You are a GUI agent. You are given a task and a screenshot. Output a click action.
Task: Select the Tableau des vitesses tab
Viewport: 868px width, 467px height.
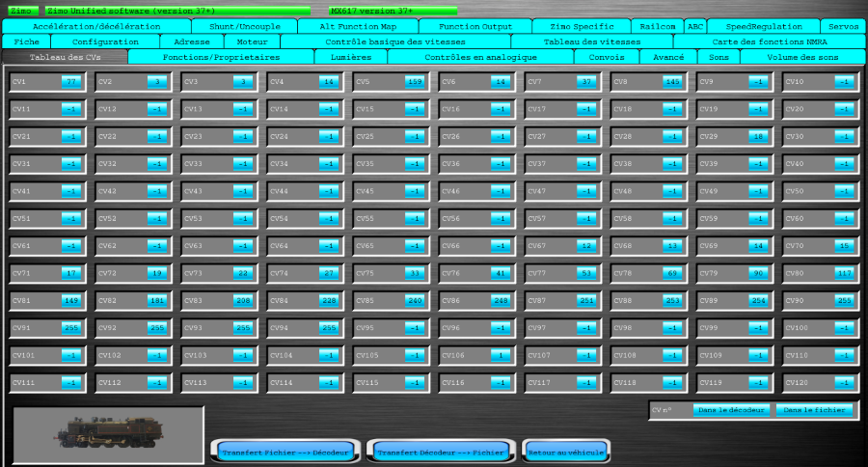pyautogui.click(x=592, y=41)
